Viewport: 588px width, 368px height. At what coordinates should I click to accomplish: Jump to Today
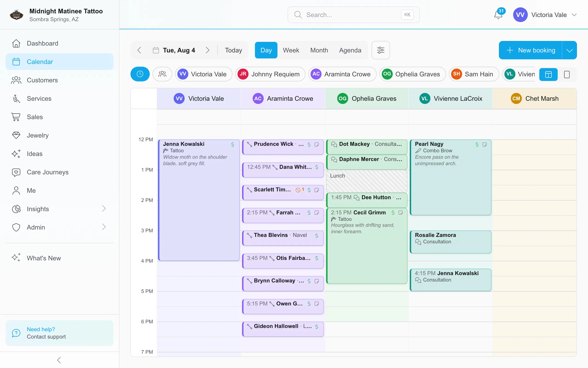[x=234, y=50]
